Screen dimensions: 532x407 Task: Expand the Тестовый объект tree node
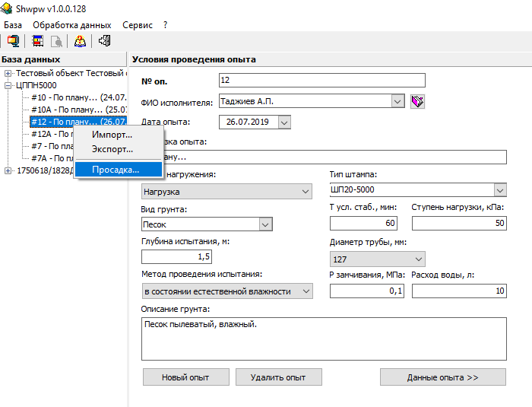pos(8,74)
